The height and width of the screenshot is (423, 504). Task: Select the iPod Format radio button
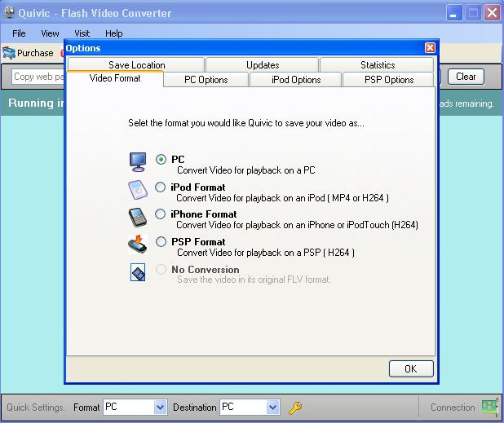[160, 187]
